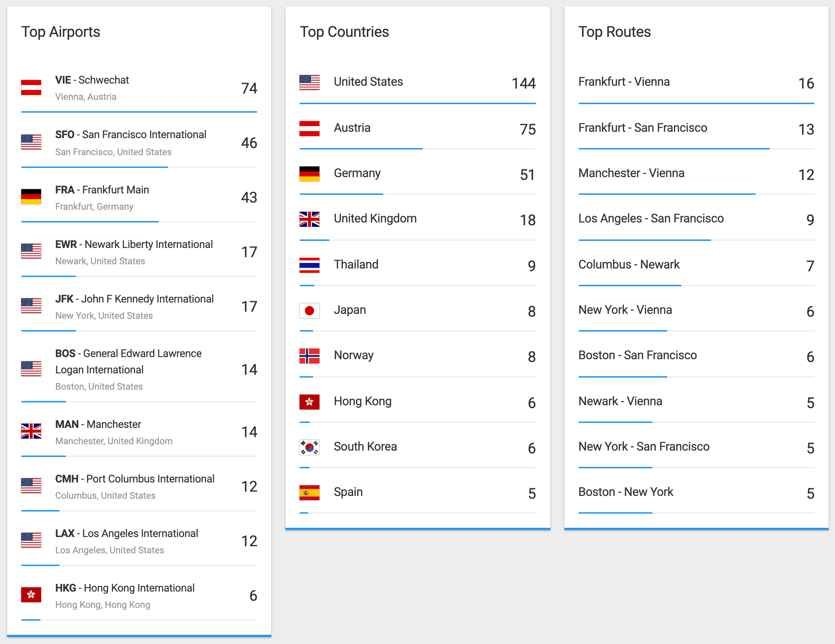Click the UK flag beside Manchester airport
The image size is (835, 644).
[x=31, y=431]
